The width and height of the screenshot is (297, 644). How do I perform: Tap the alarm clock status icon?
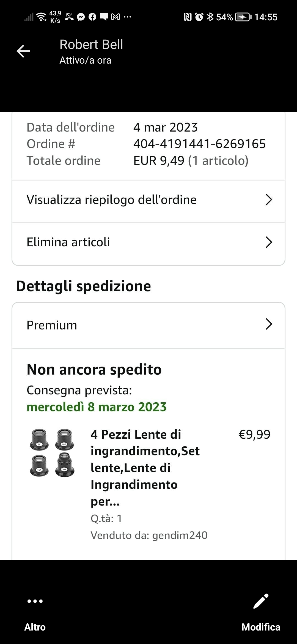199,17
